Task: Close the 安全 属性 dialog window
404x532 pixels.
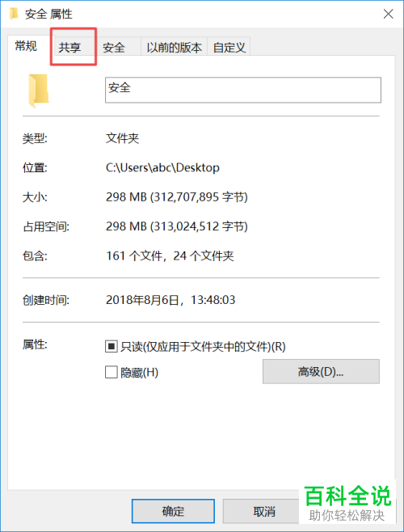Action: tap(388, 14)
